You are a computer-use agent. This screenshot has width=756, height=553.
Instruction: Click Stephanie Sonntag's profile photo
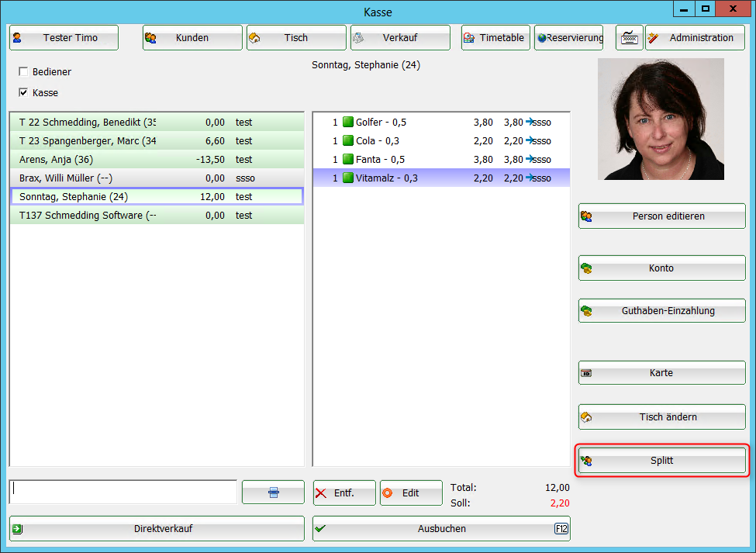coord(661,119)
